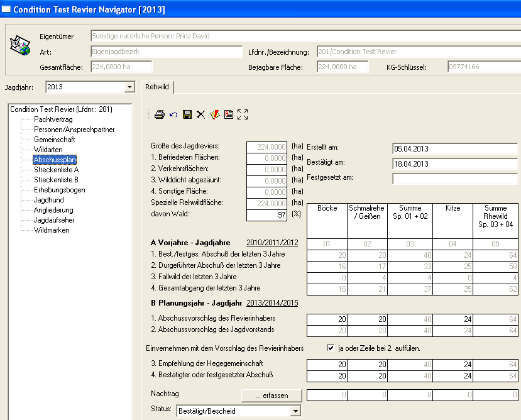Click the document report icon with red A
Viewport: 521px width, 420px height.
point(228,114)
